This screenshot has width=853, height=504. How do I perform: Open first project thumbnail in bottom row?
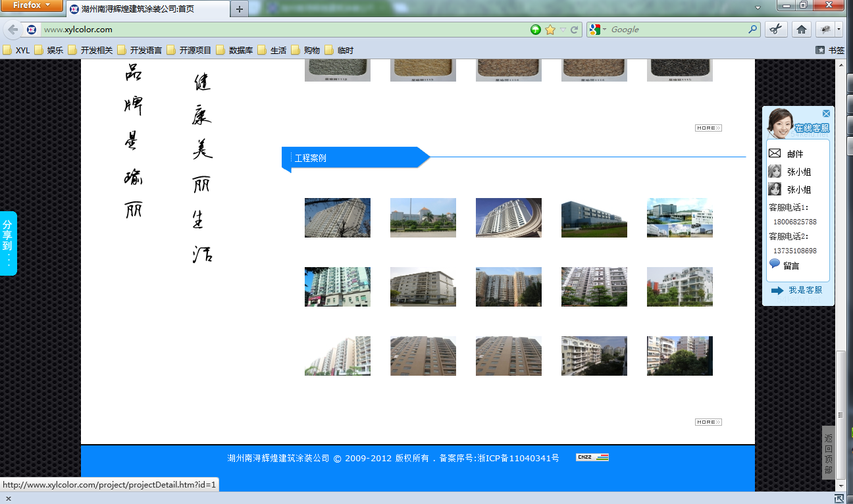click(x=338, y=356)
